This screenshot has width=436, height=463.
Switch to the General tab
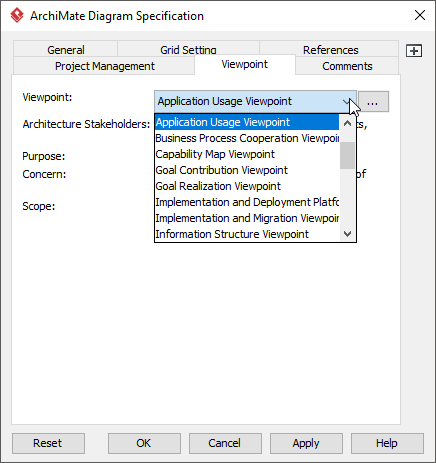(66, 49)
